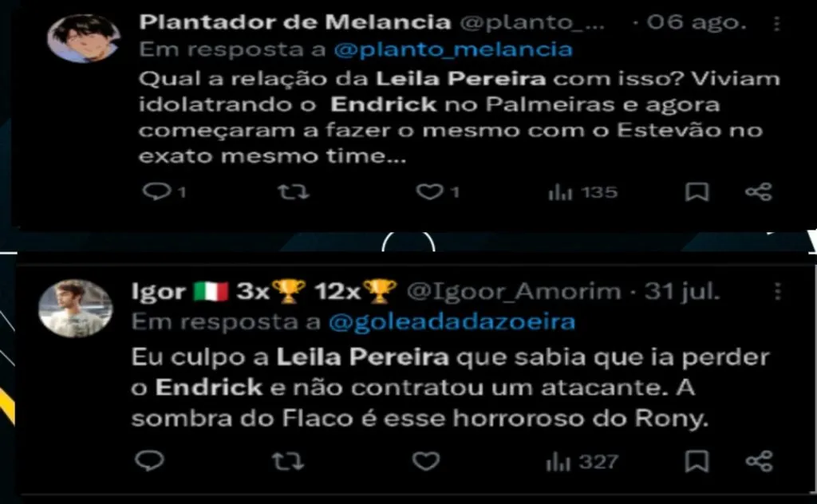Image resolution: width=817 pixels, height=504 pixels.
Task: Open more options on Igor's tweet
Action: 777,292
